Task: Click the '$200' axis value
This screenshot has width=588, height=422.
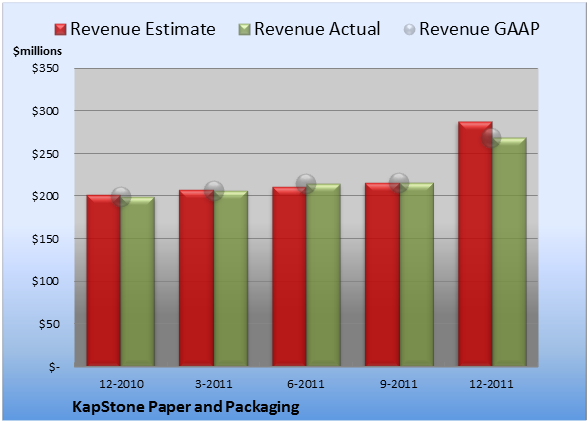Action: [45, 196]
